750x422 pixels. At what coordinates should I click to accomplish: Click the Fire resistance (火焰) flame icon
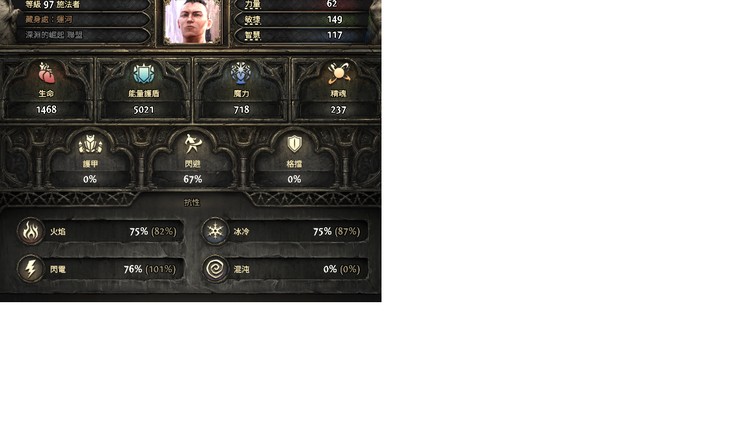pyautogui.click(x=31, y=231)
